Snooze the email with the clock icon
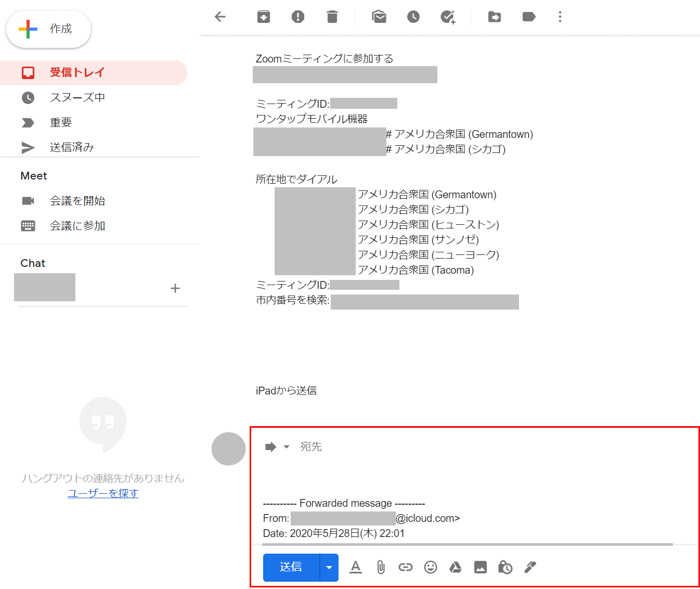The height and width of the screenshot is (589, 700). [413, 17]
